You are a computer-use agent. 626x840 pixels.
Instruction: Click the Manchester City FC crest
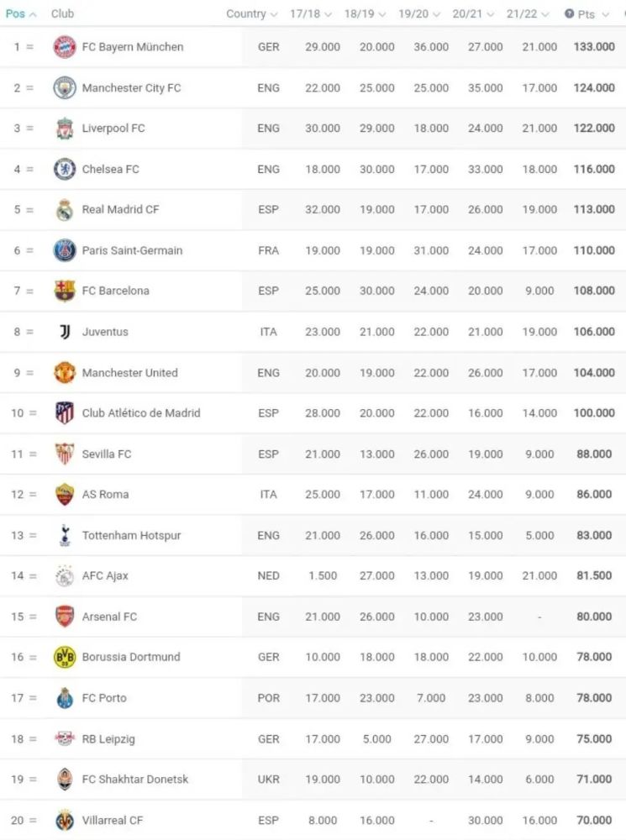point(65,87)
